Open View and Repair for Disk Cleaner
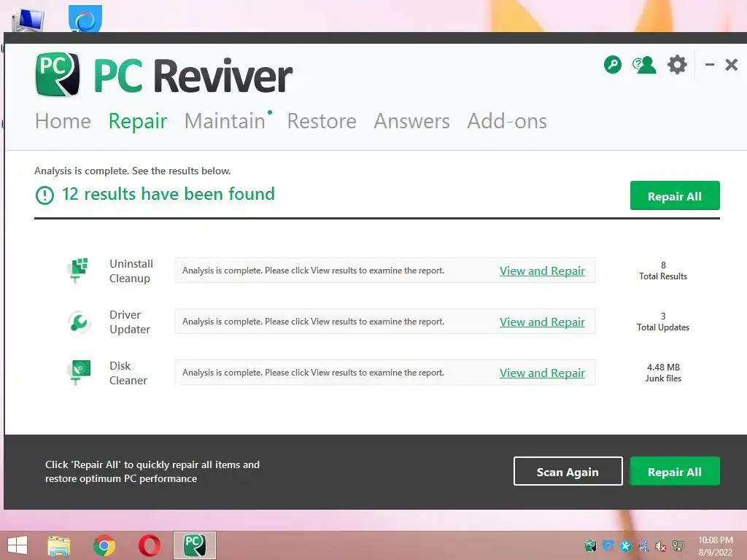 [x=542, y=373]
